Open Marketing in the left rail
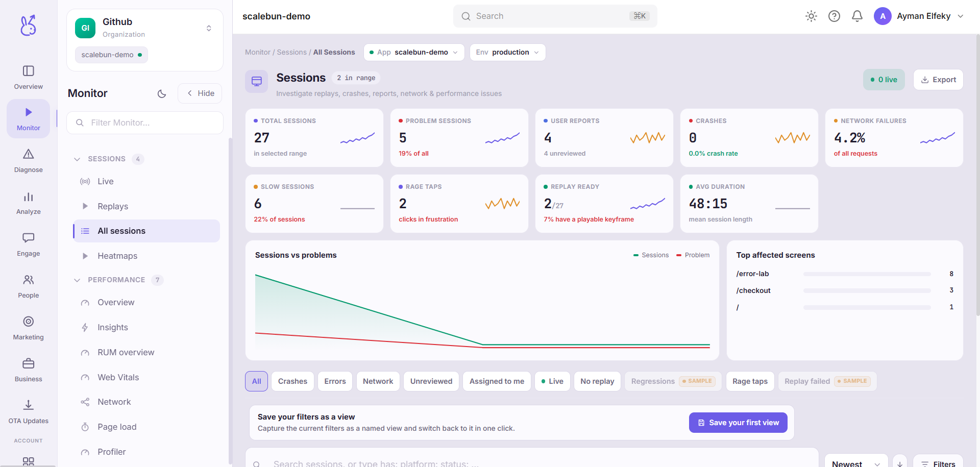980x467 pixels. tap(29, 328)
